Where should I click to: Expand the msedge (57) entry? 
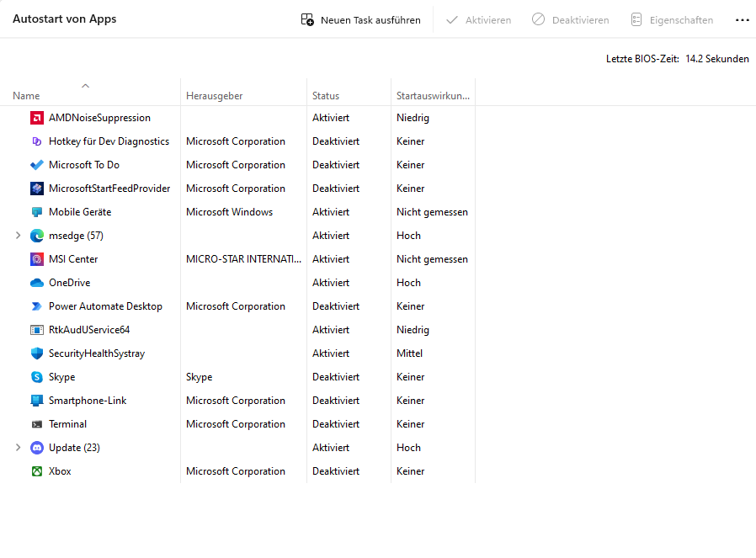[17, 236]
